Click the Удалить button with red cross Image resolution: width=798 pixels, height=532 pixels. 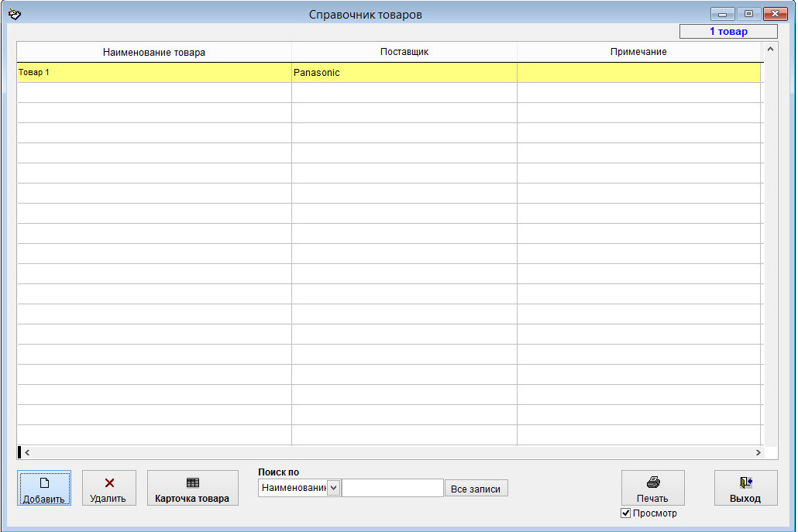tap(109, 488)
